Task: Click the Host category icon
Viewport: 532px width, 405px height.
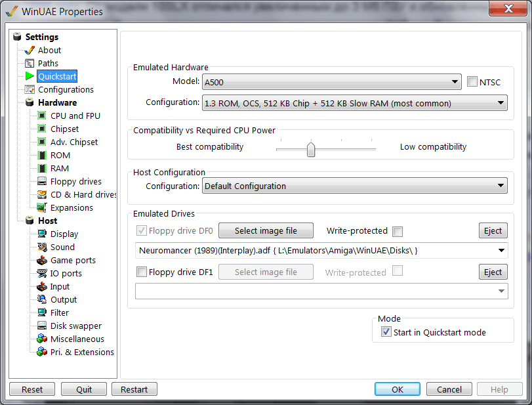Action: pos(30,221)
